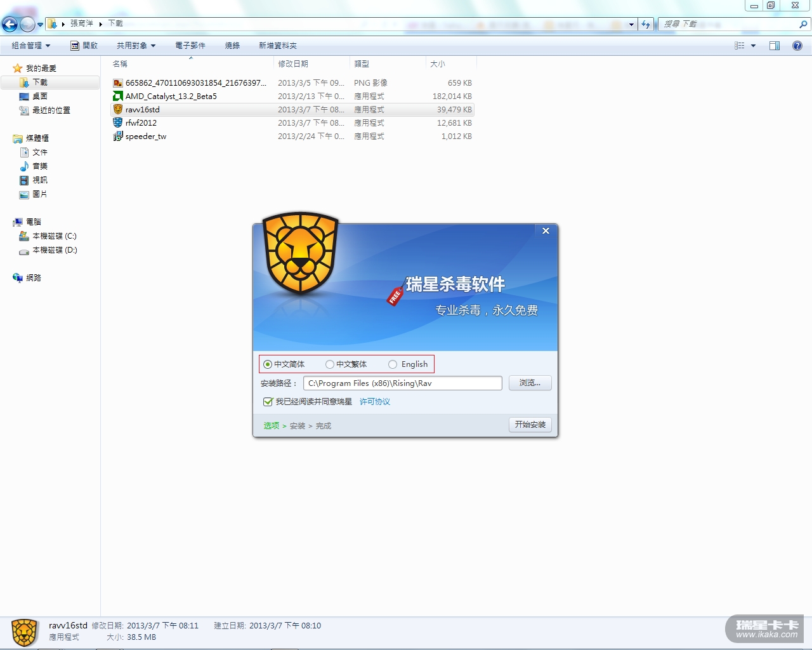Screen dimensions: 812x650
Task: Click the PNG image icon of file 665862_470110693031854
Action: [x=117, y=83]
